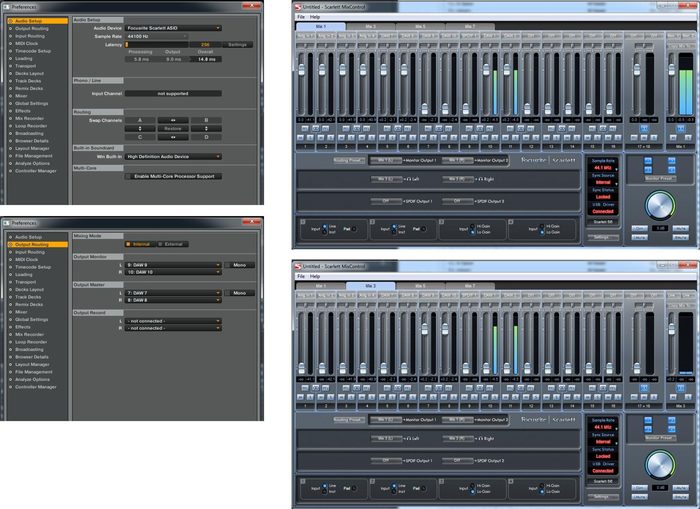Image resolution: width=700 pixels, height=509 pixels.
Task: Open the Sample Rate 44100 Hz dropdown
Action: tap(156, 37)
